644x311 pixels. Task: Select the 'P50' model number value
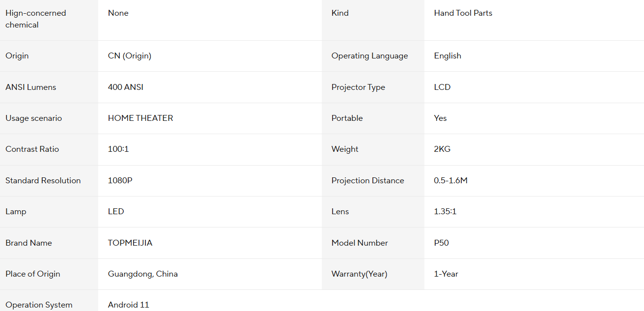click(x=441, y=243)
